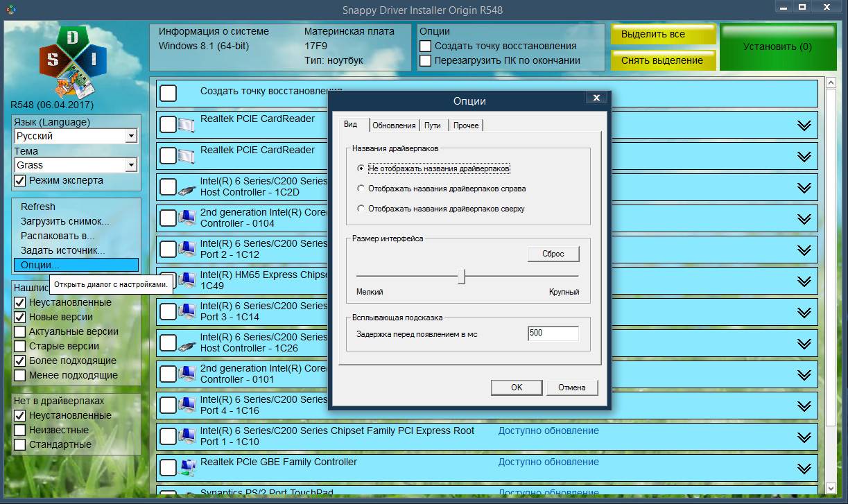Click device icon for Port 4 - 1C16
This screenshot has height=504, width=848.
[187, 406]
